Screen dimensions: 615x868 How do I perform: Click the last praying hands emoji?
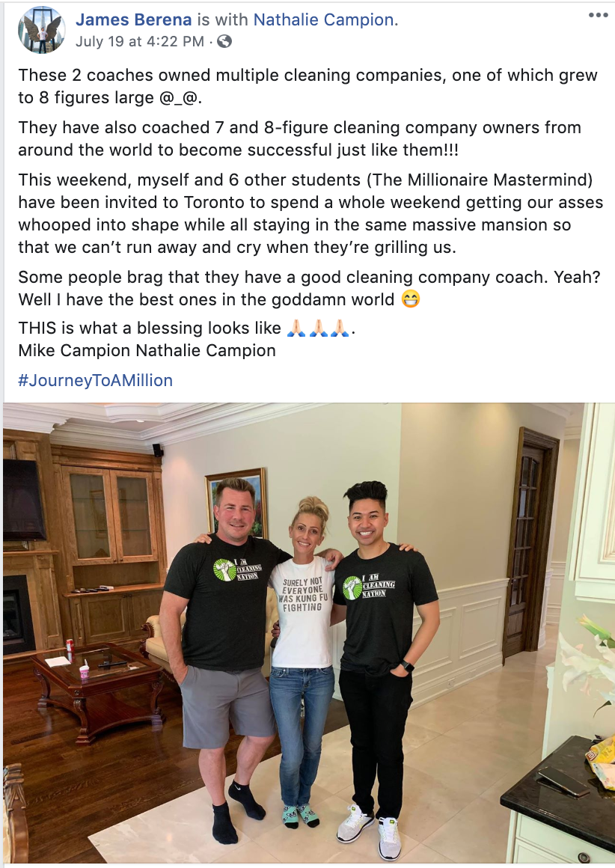coord(340,328)
